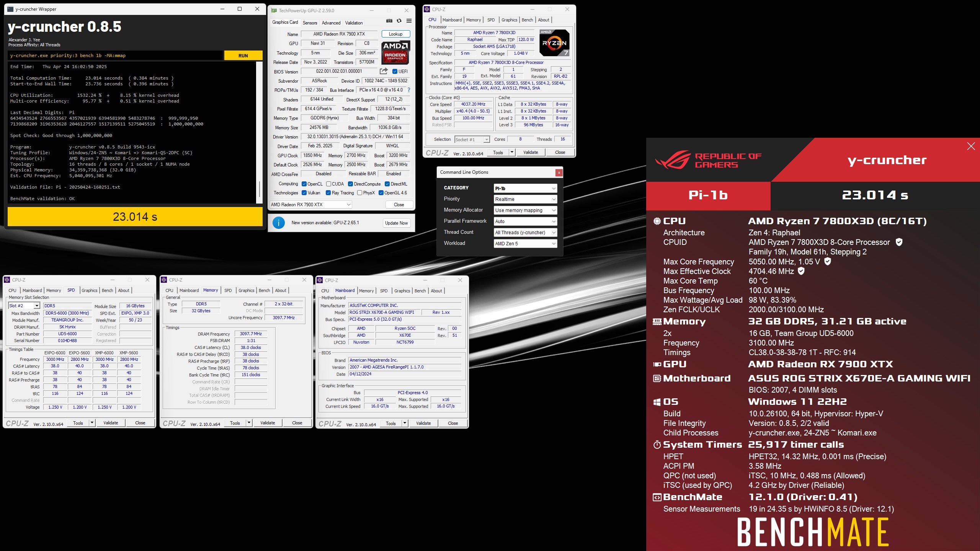Toggle the CUDA checkbox
The image size is (980, 551).
328,184
